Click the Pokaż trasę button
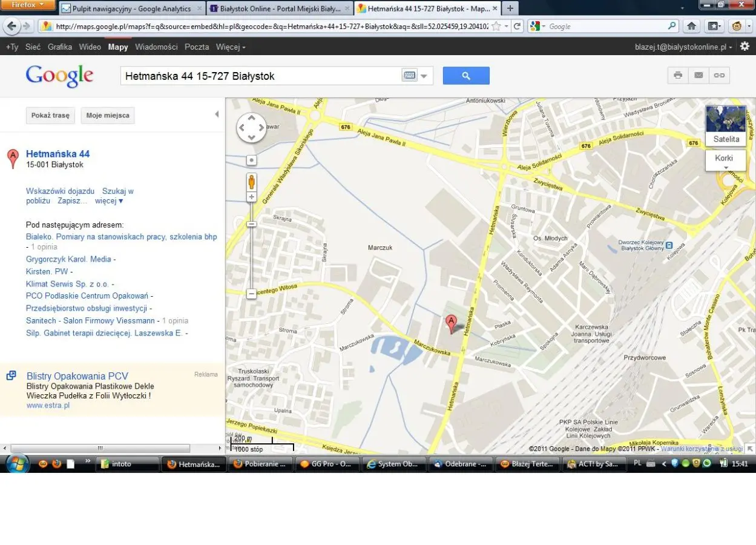756x545 pixels. click(x=50, y=115)
